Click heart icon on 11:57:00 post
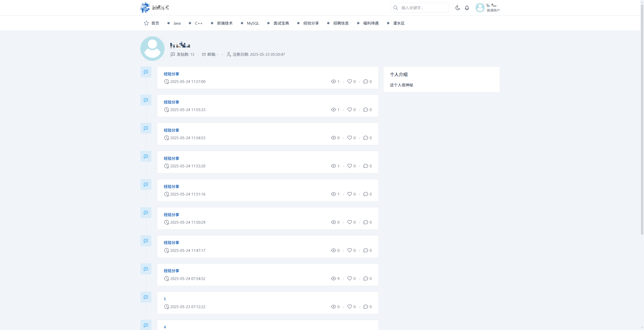 pyautogui.click(x=349, y=81)
